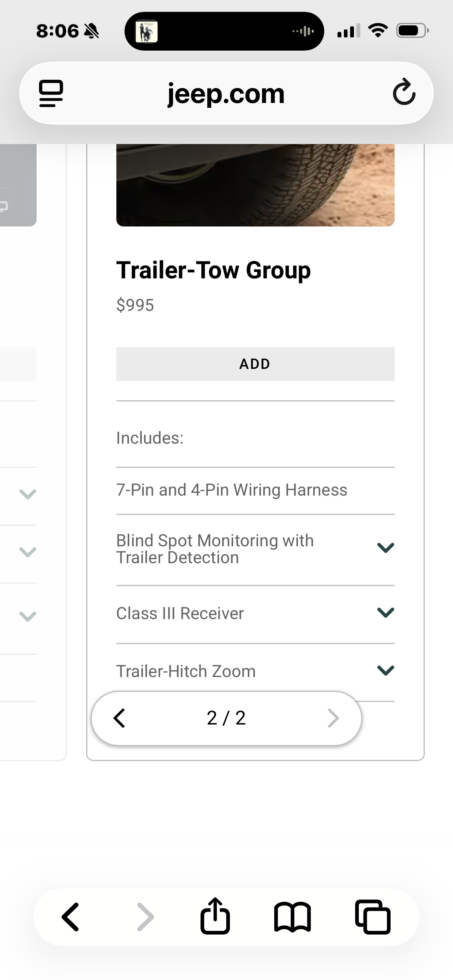The image size is (453, 980).
Task: Tap the jeep.com address field
Action: (226, 93)
